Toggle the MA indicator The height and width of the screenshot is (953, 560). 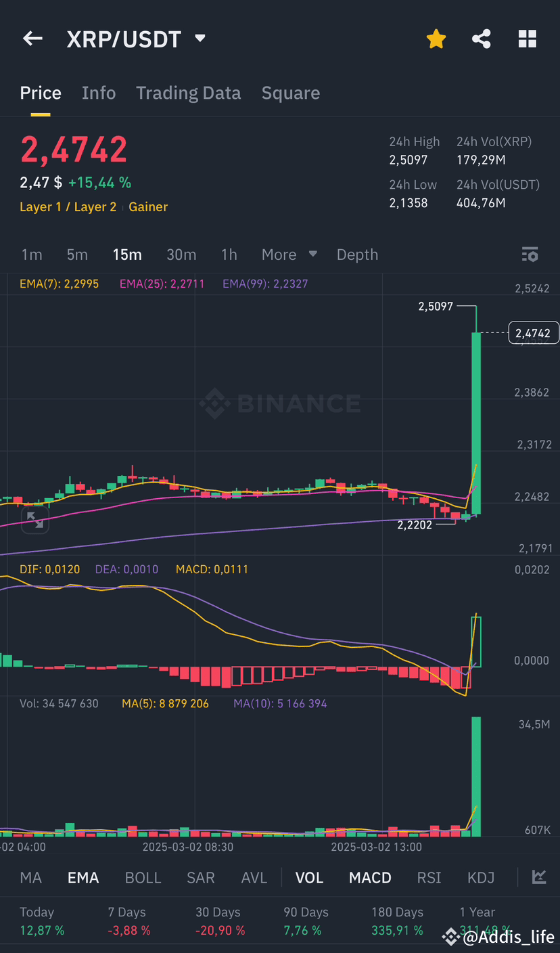(31, 878)
